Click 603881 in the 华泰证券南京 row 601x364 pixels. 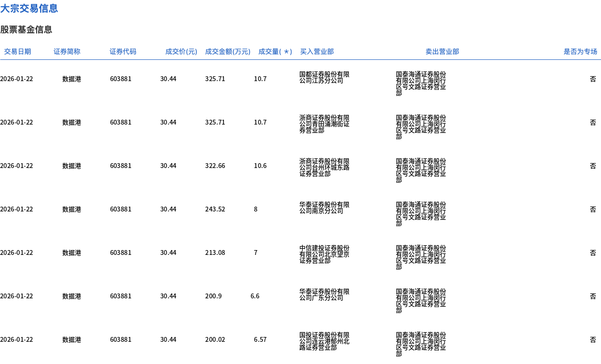121,209
